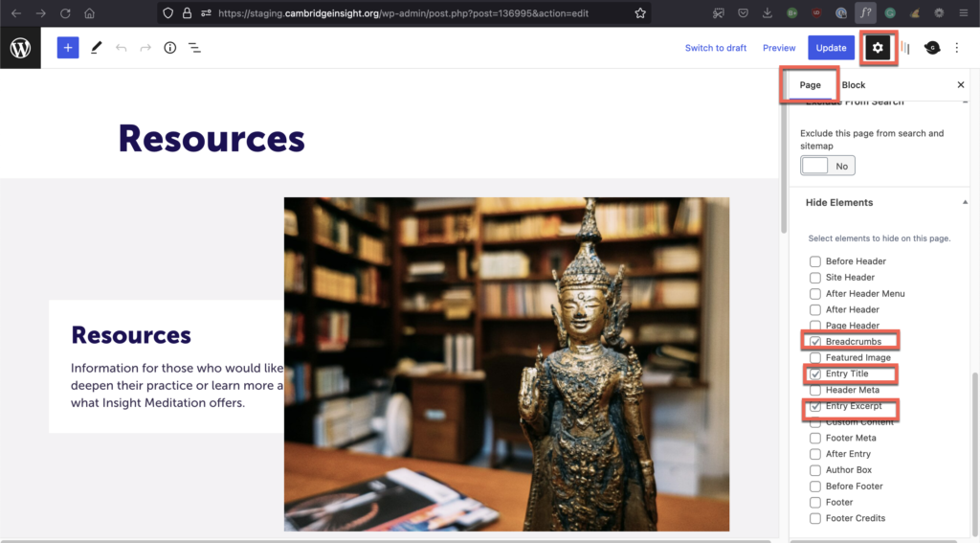The height and width of the screenshot is (543, 980).
Task: Select the pencil Tools icon
Action: 97,48
